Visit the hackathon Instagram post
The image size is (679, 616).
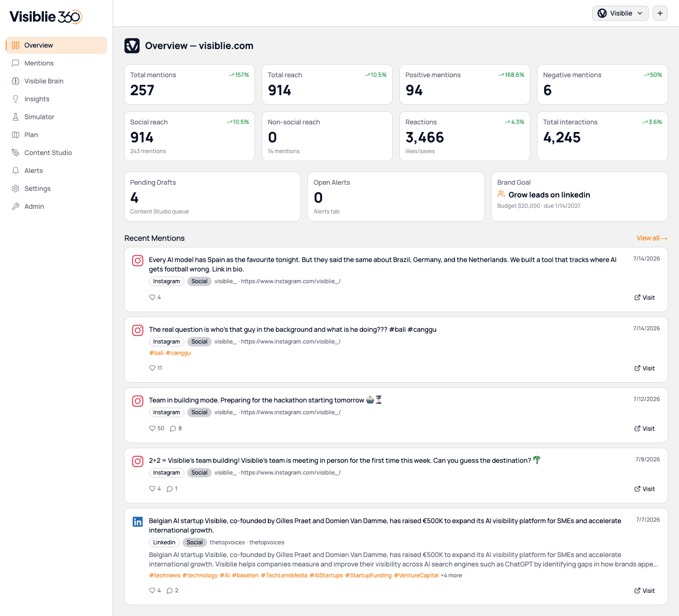pyautogui.click(x=645, y=428)
